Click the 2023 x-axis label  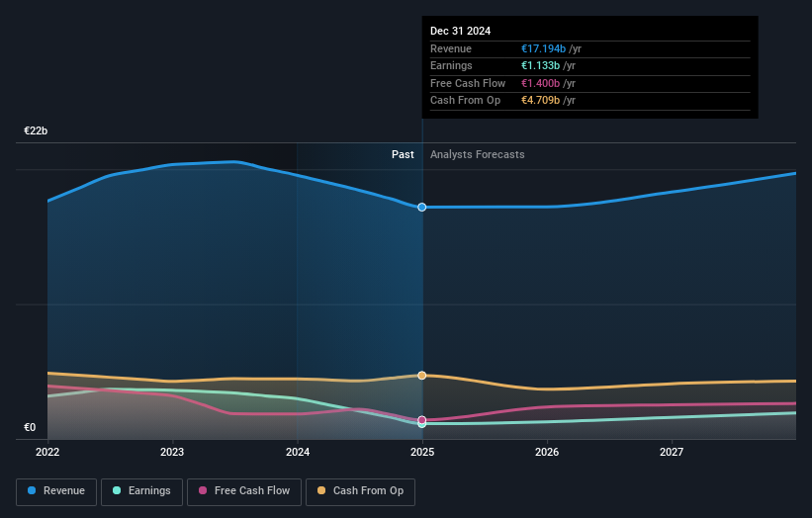pyautogui.click(x=172, y=452)
